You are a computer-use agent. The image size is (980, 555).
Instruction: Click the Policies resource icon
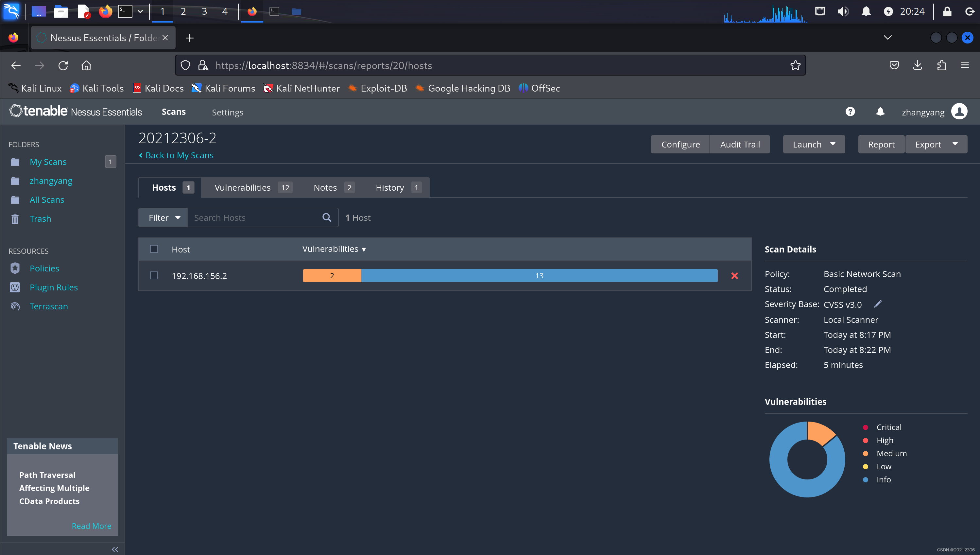pos(15,268)
